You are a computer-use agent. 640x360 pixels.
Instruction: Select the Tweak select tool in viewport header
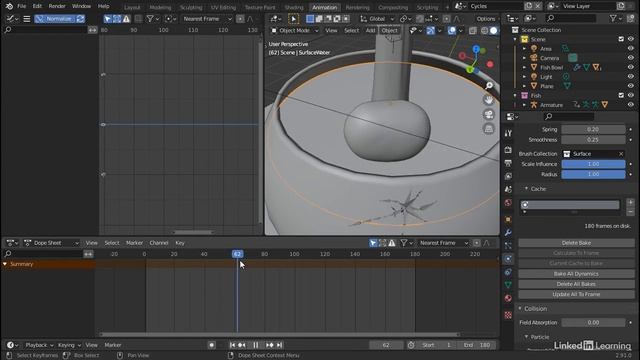[x=293, y=19]
